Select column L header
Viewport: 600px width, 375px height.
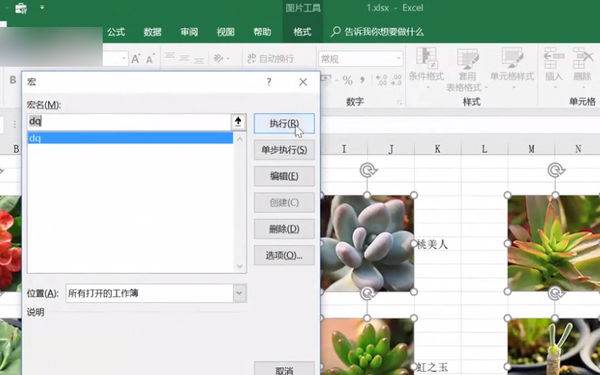pyautogui.click(x=484, y=148)
